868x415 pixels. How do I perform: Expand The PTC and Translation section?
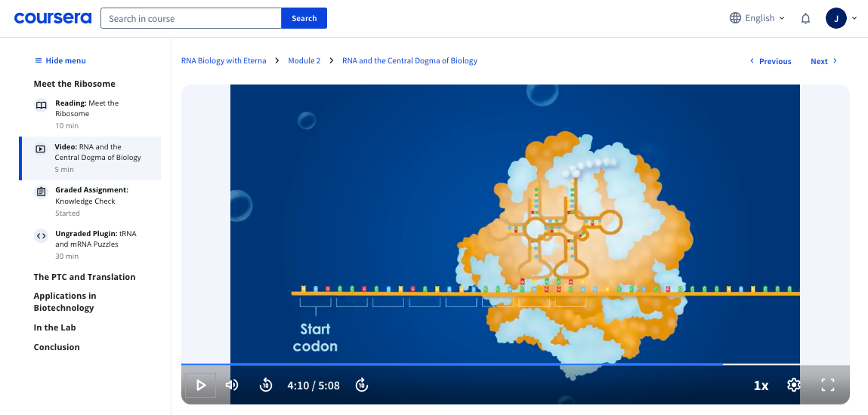click(x=85, y=277)
